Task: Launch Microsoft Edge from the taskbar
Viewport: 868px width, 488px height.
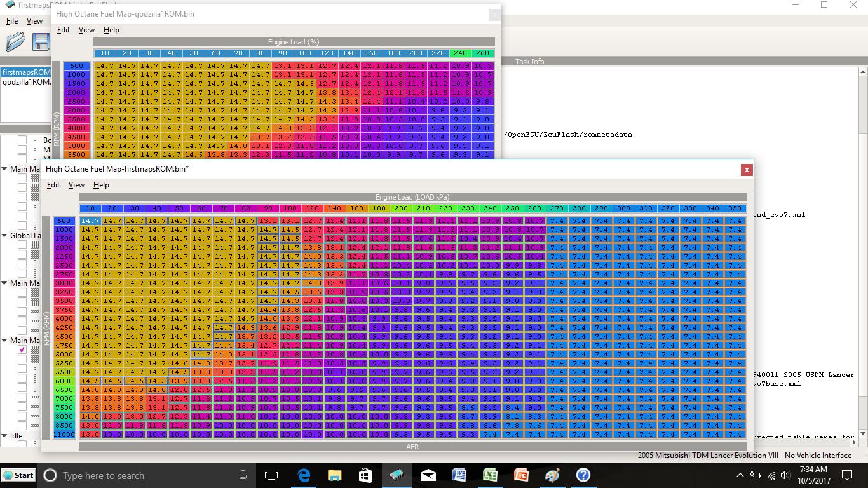Action: pos(303,475)
